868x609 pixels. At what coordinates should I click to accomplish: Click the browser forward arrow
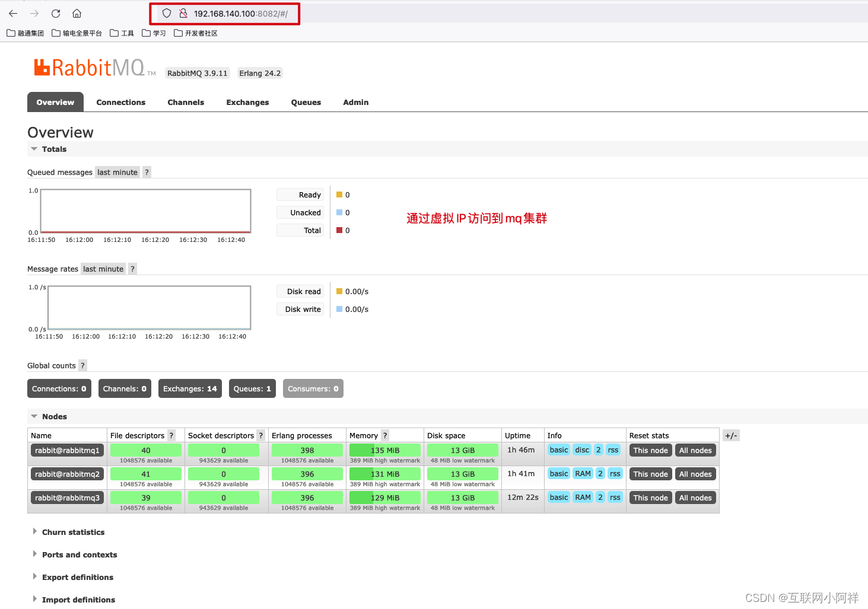(34, 13)
